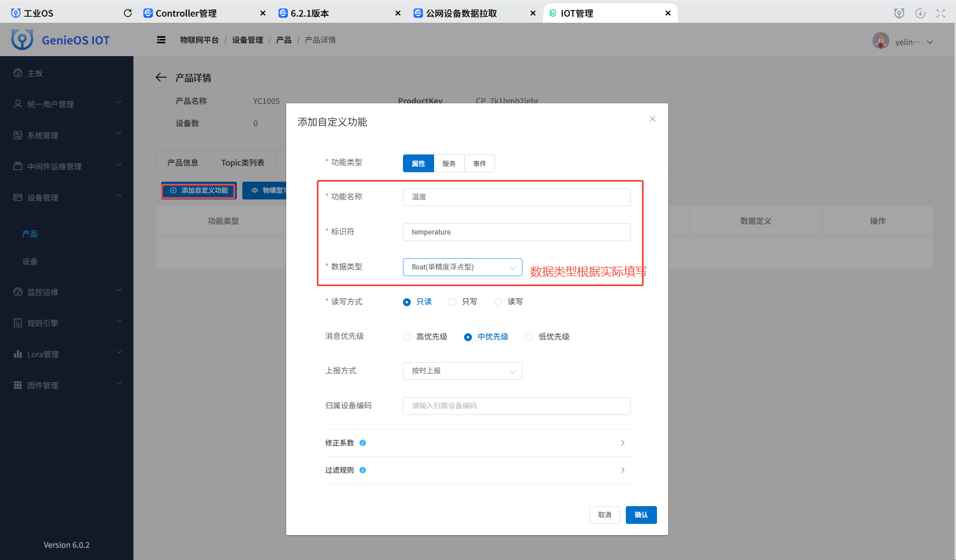Click the Lora管理 bar-chart icon
The height and width of the screenshot is (560, 956).
pyautogui.click(x=17, y=354)
